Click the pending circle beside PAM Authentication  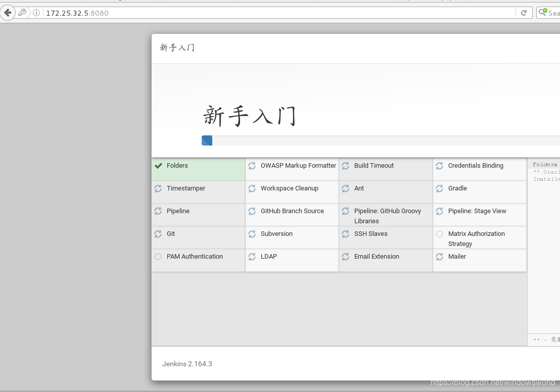coord(158,257)
